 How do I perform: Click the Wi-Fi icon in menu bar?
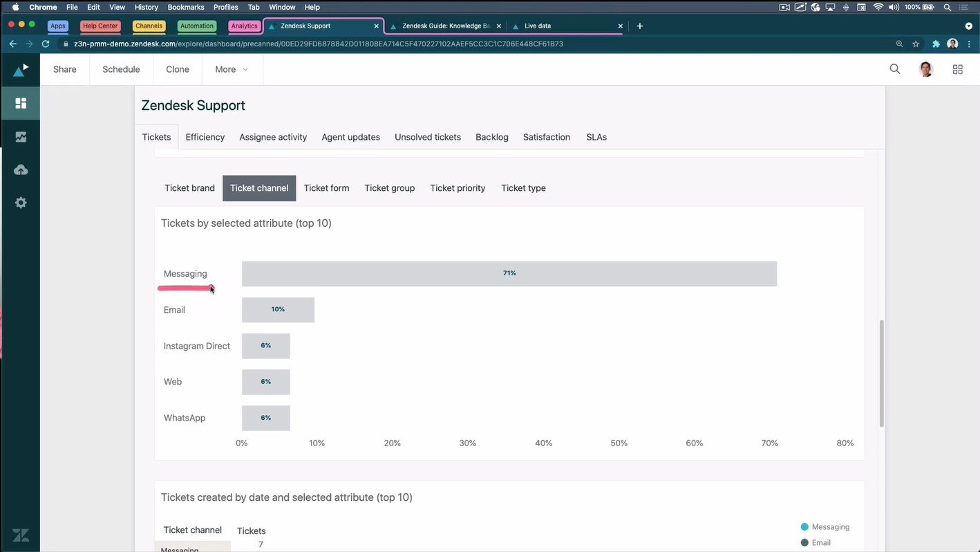click(x=878, y=7)
